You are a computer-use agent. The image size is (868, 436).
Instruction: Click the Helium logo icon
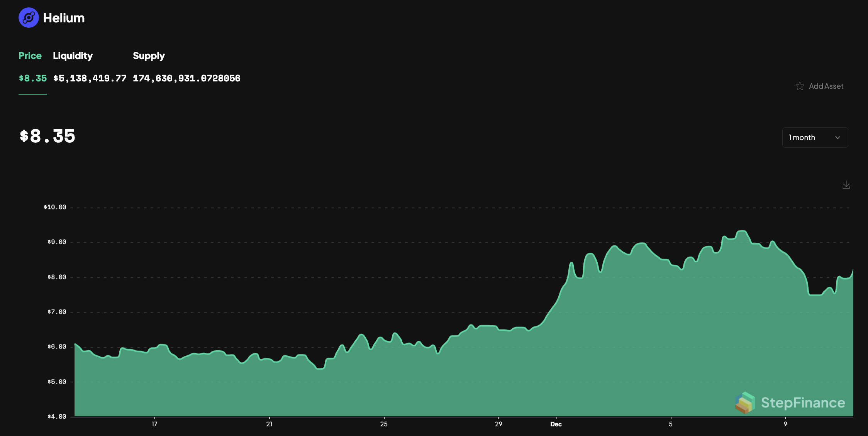click(29, 17)
